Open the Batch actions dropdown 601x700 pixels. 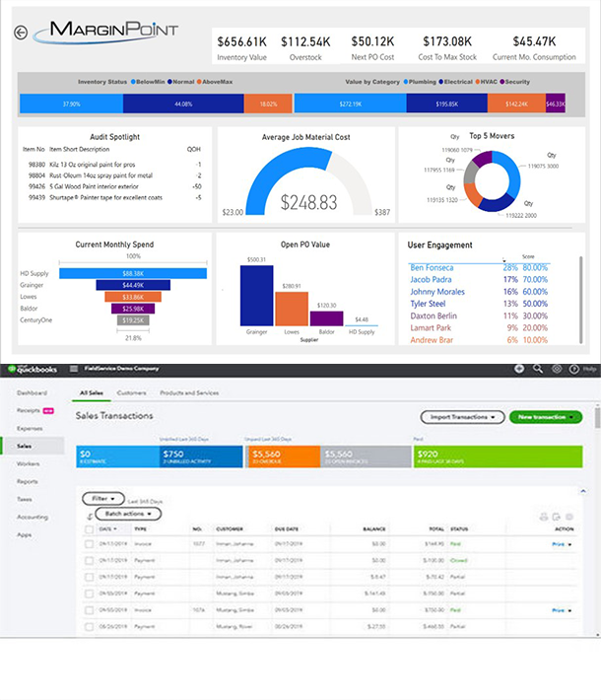[128, 514]
